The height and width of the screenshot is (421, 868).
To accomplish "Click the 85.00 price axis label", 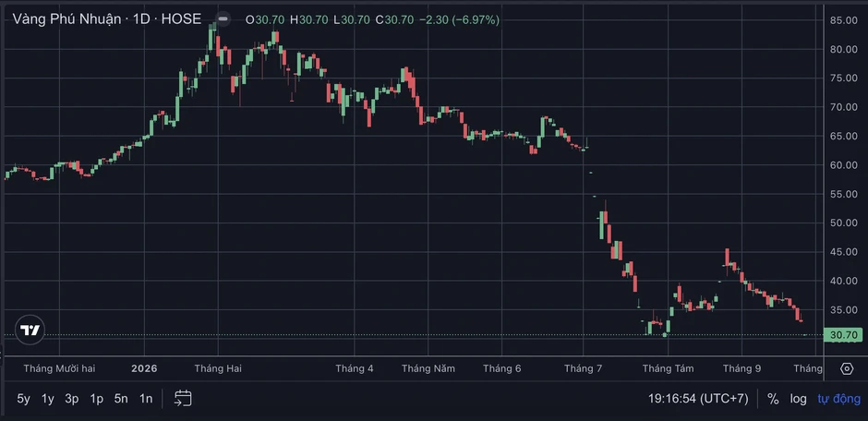I will [x=844, y=20].
